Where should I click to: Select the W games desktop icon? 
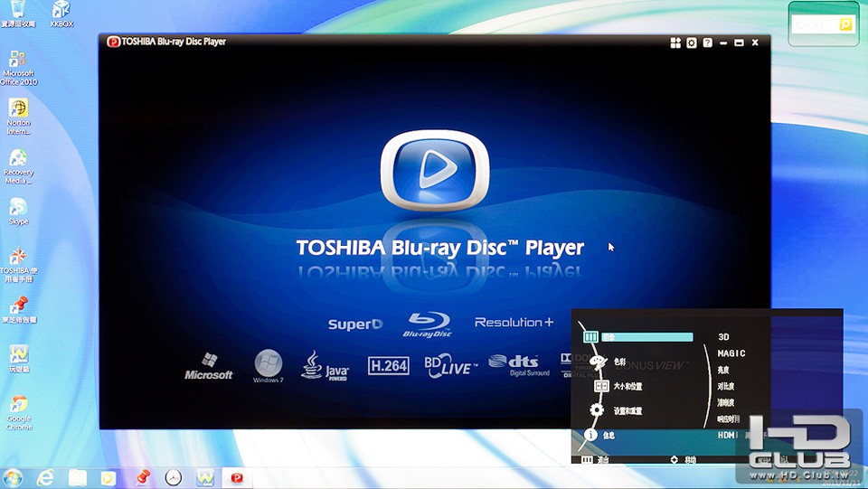19,359
